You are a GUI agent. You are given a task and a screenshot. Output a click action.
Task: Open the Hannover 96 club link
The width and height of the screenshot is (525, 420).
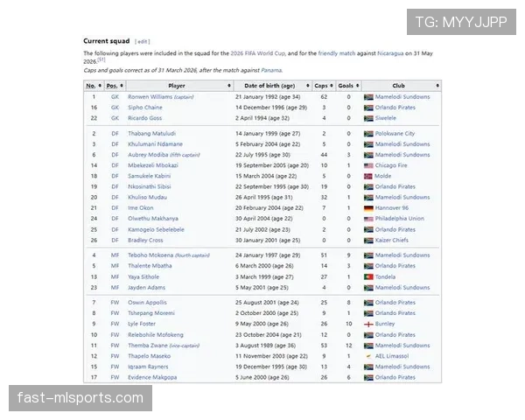392,208
